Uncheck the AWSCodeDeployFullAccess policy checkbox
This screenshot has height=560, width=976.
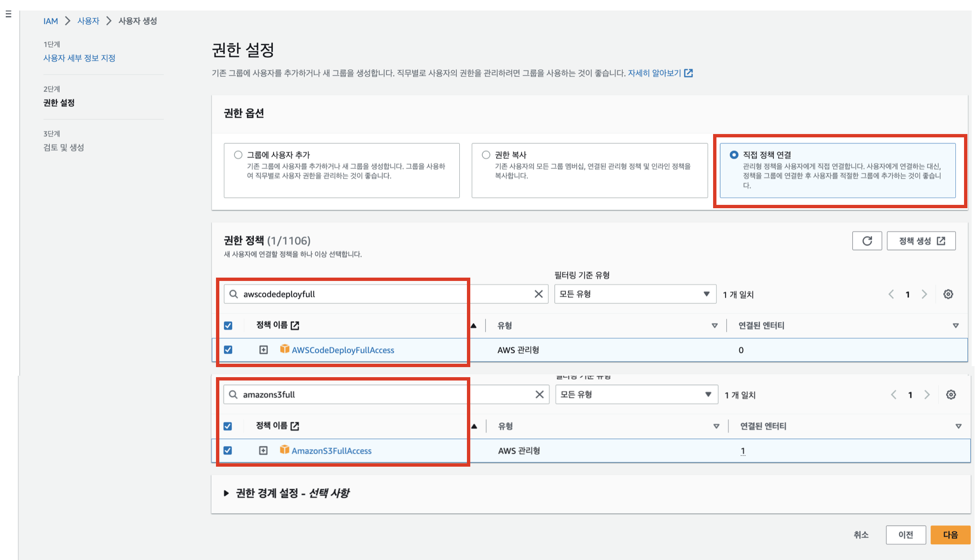[x=228, y=350]
